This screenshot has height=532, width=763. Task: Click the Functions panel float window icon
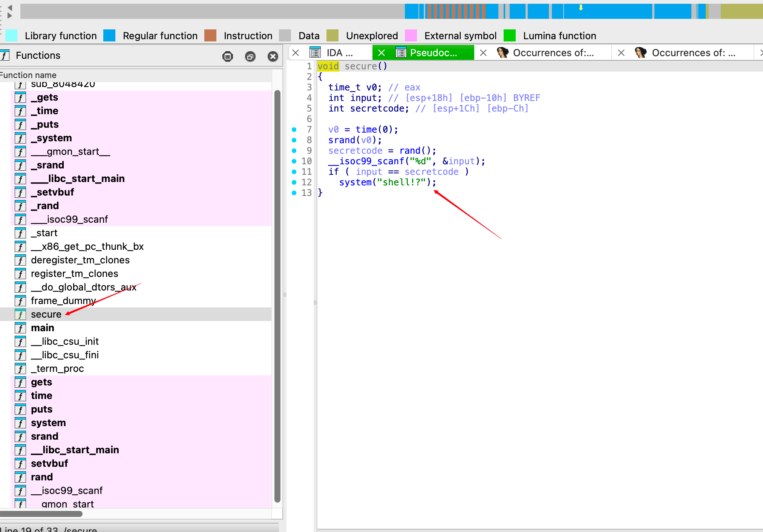[250, 57]
